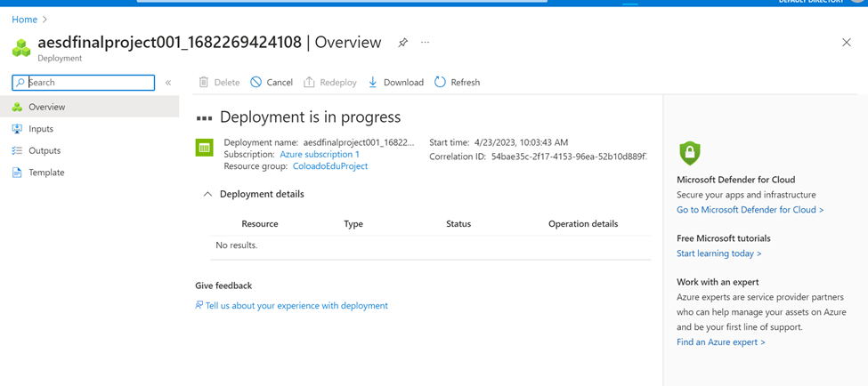The height and width of the screenshot is (386, 868).
Task: Focus the Search input field
Action: pos(84,83)
